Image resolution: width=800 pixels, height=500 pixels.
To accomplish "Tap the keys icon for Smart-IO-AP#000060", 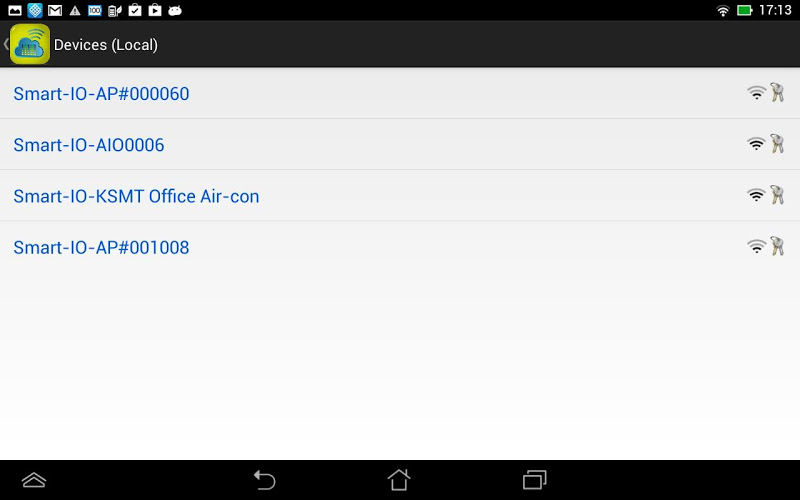I will point(777,92).
